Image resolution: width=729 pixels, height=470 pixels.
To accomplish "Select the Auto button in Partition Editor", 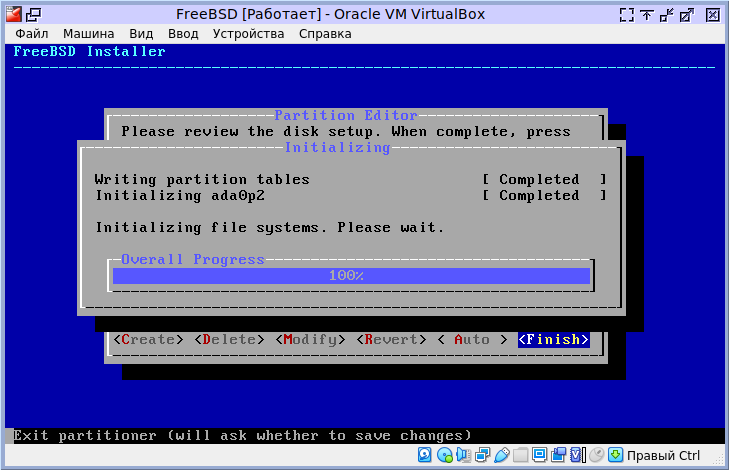I will (x=472, y=339).
